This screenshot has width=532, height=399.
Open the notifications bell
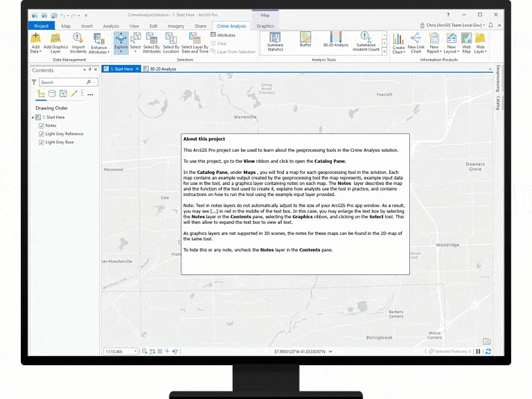pos(490,25)
